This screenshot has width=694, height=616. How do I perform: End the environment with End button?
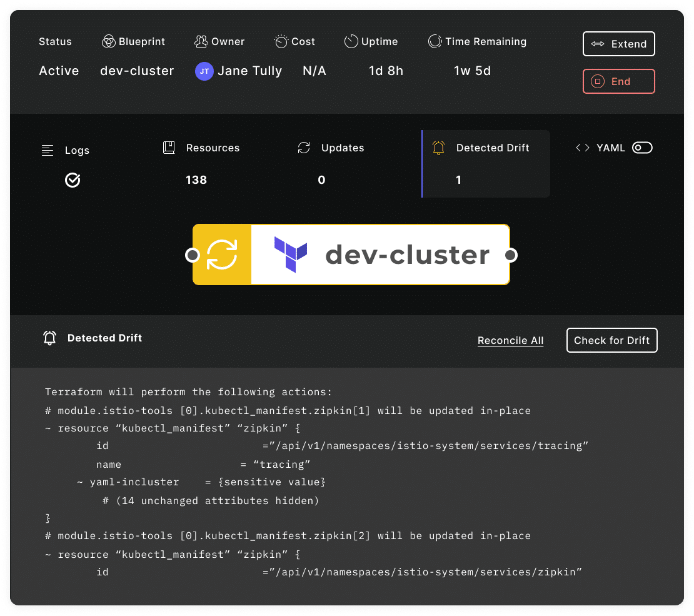click(618, 81)
